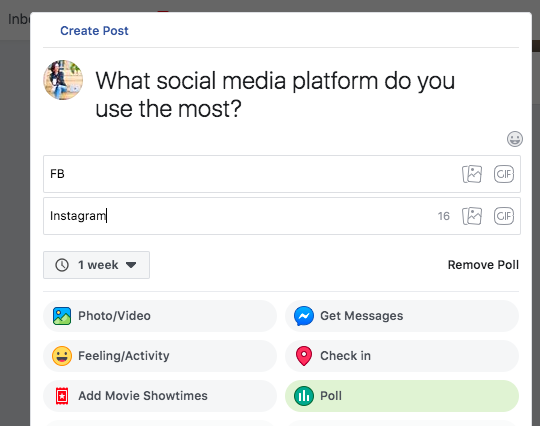Open the emoji picker smiley icon

click(x=515, y=139)
